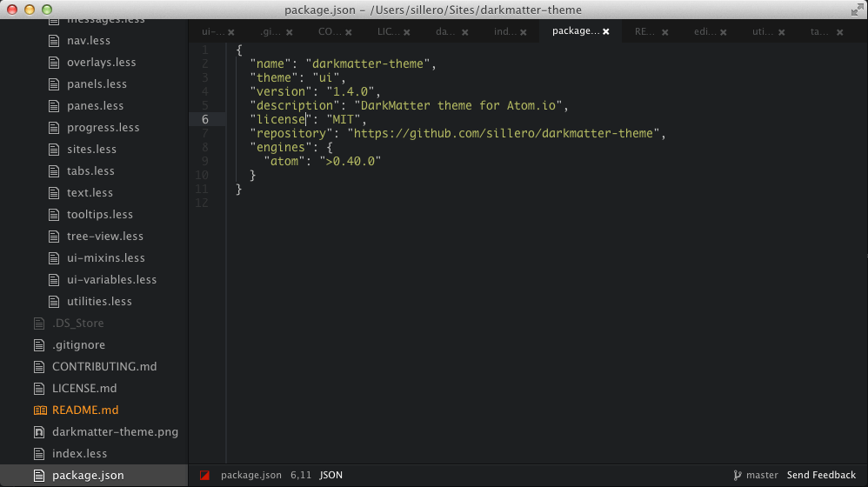Close the "ind..." editor tab
This screenshot has width=868, height=487.
(524, 31)
